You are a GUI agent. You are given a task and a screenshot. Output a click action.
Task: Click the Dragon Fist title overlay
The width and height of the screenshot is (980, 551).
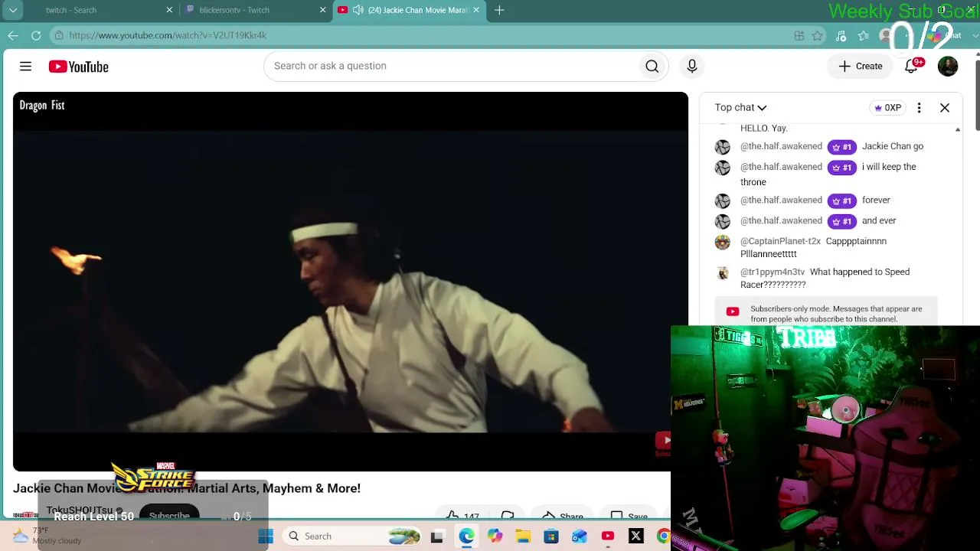(x=42, y=106)
